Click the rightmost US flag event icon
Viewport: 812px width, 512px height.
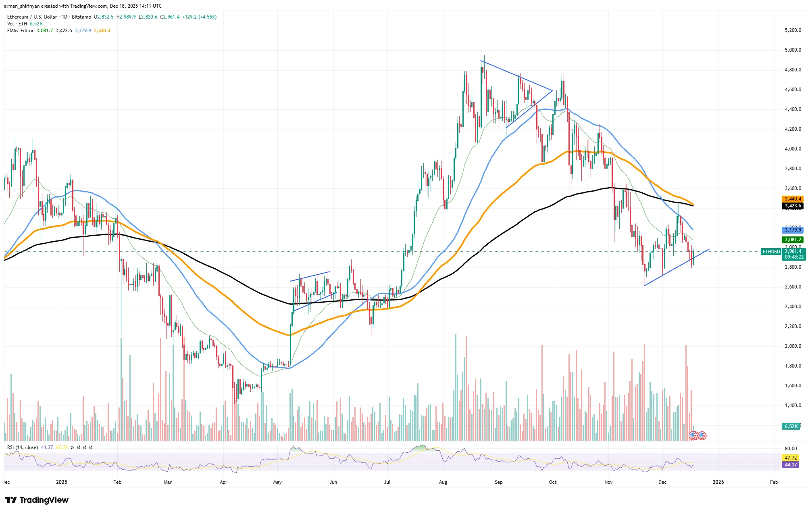coord(702,436)
